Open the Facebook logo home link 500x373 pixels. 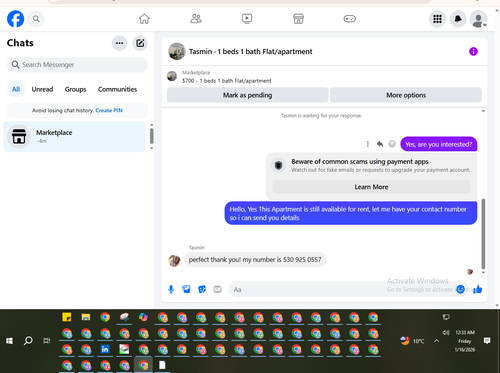15,19
